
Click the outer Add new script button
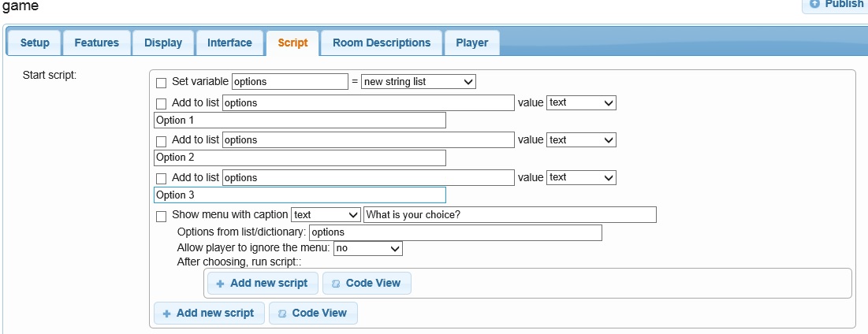pyautogui.click(x=208, y=314)
